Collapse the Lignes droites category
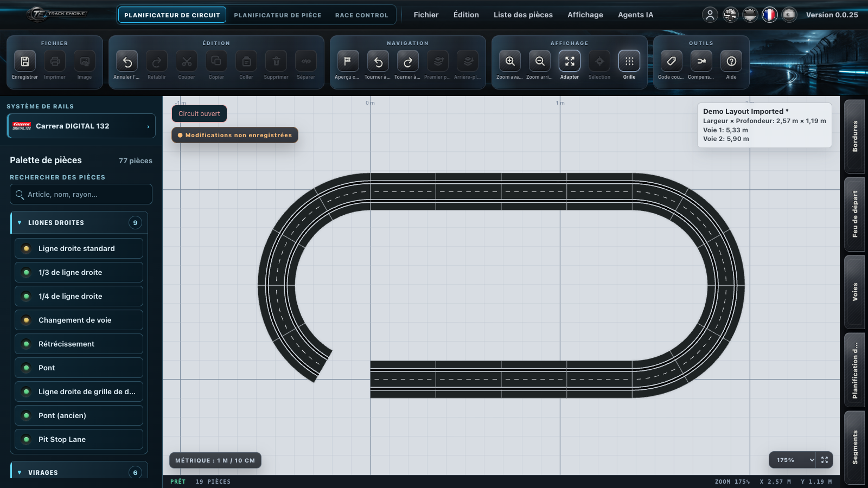The image size is (868, 488). click(x=79, y=223)
